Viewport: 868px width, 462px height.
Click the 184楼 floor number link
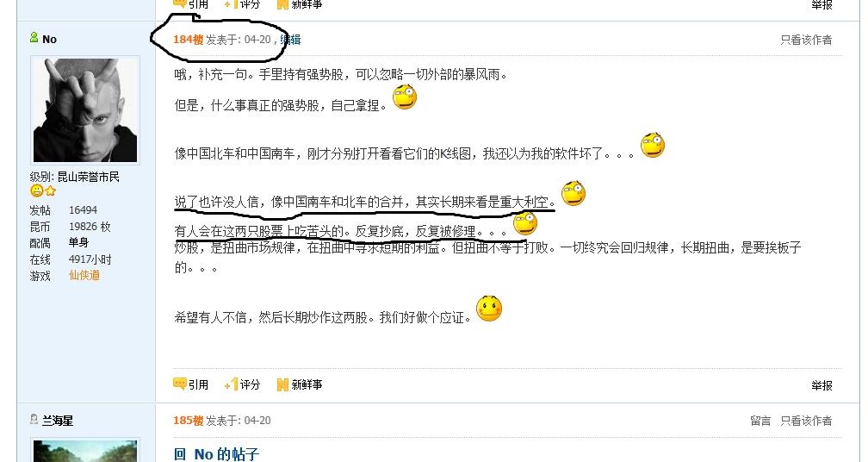pyautogui.click(x=188, y=40)
